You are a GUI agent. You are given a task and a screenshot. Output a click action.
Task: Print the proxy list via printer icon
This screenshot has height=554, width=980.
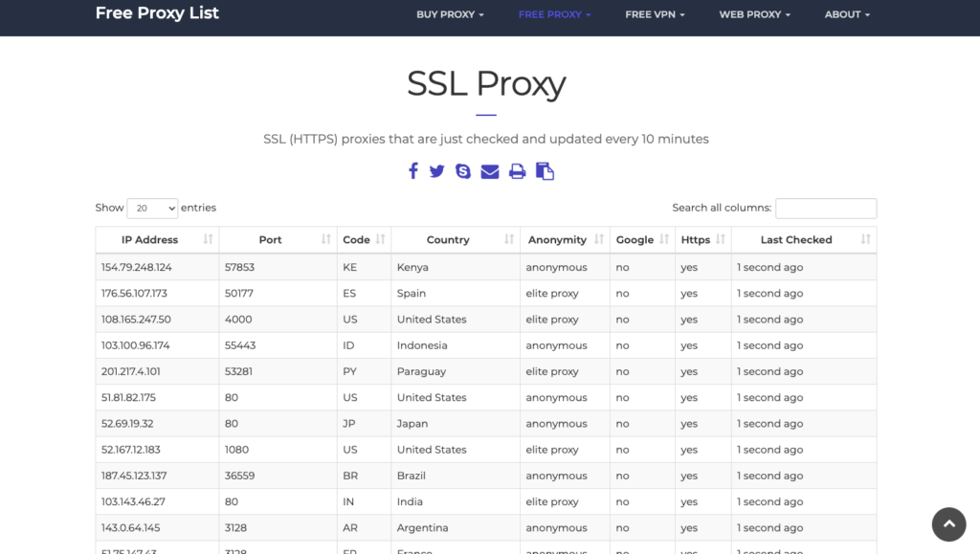[x=518, y=171]
